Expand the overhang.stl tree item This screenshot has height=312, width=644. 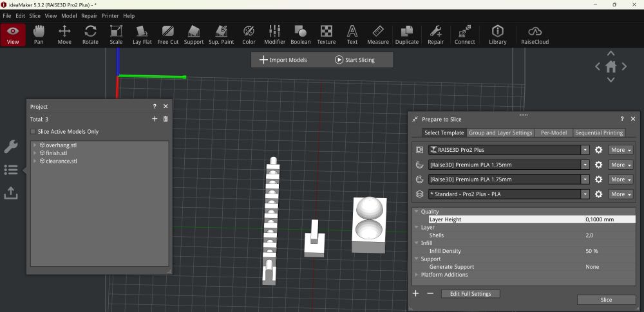point(35,145)
